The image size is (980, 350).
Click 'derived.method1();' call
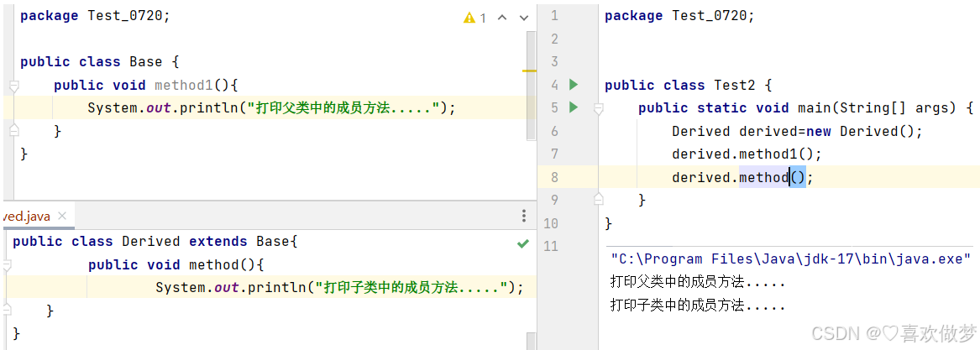click(747, 154)
